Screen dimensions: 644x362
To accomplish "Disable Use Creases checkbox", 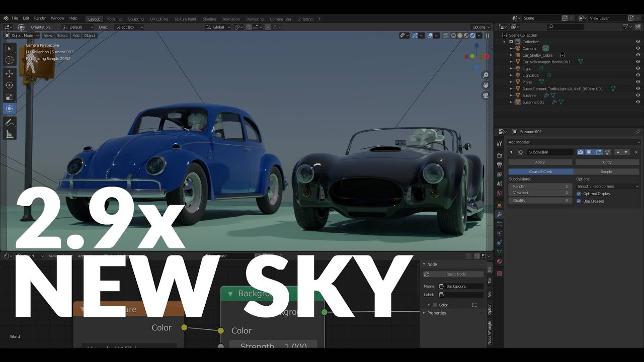I will click(x=579, y=201).
